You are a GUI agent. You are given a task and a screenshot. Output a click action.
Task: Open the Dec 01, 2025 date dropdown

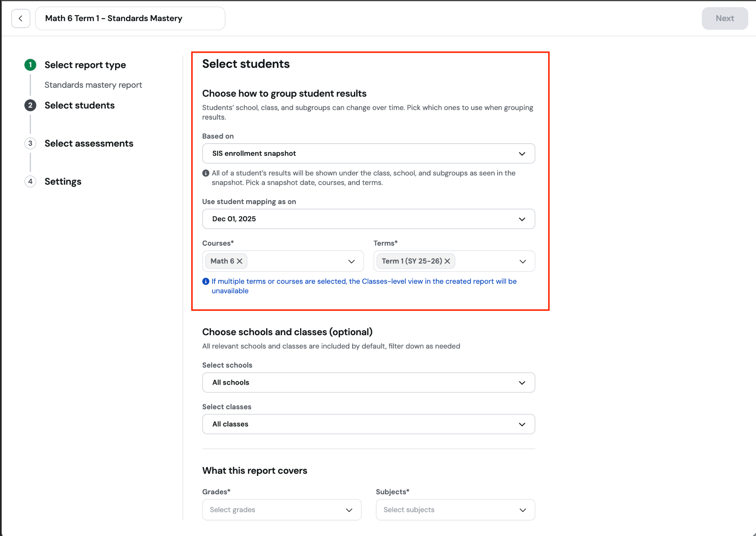(368, 219)
